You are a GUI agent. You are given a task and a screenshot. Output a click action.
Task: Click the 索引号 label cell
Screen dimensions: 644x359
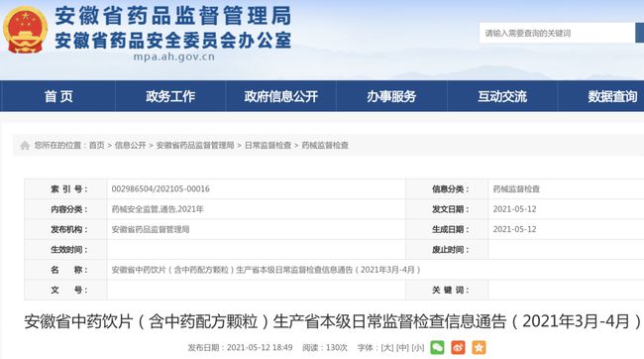click(x=65, y=189)
